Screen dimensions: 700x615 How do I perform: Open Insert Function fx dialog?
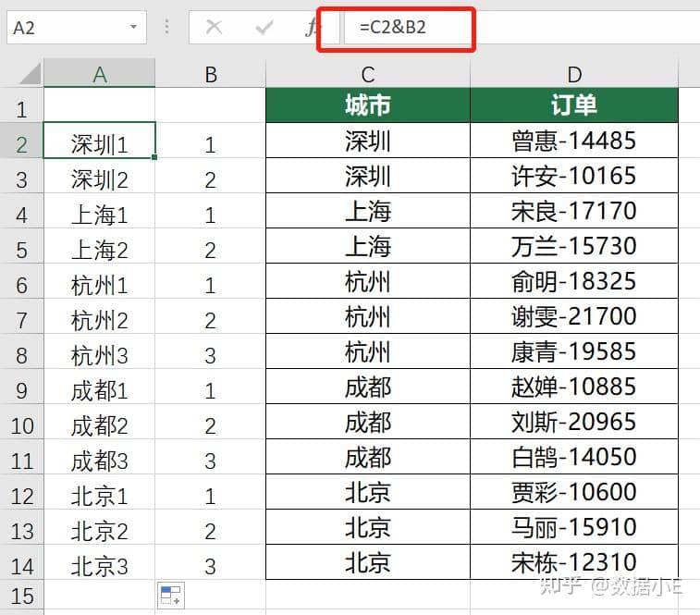[x=311, y=28]
